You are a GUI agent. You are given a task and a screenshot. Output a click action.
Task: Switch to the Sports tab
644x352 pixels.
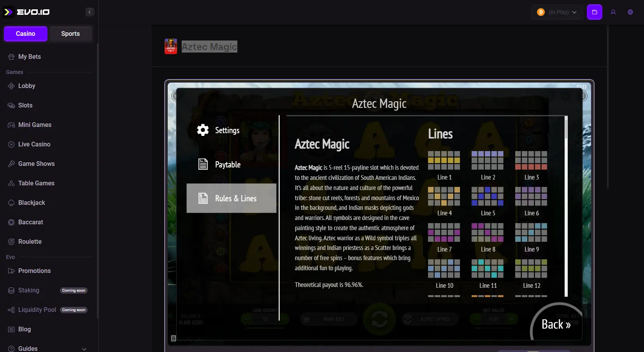(70, 34)
